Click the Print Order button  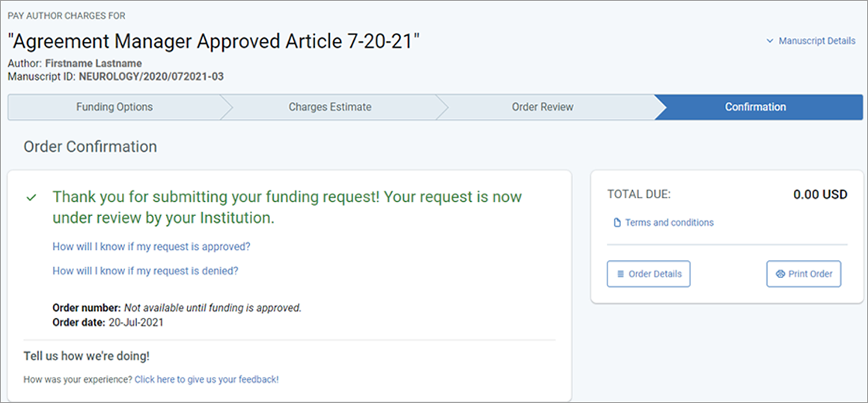(804, 274)
